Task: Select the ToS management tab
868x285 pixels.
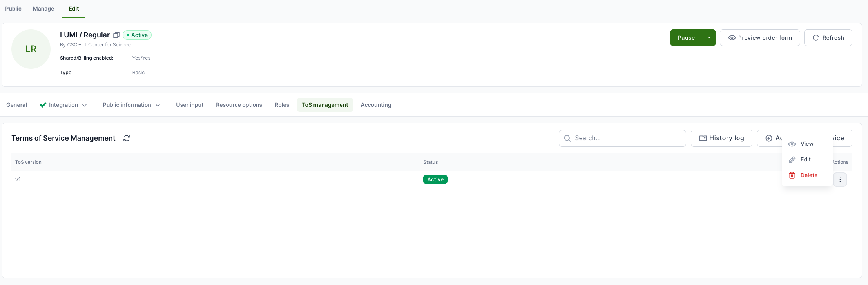Action: point(325,105)
